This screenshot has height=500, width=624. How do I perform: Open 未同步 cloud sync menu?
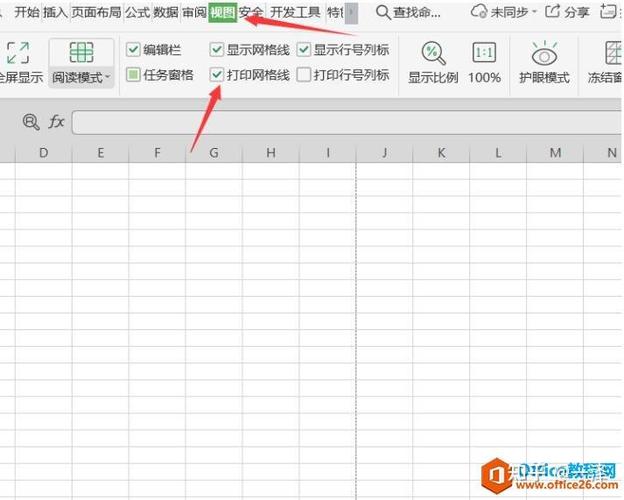pos(503,12)
